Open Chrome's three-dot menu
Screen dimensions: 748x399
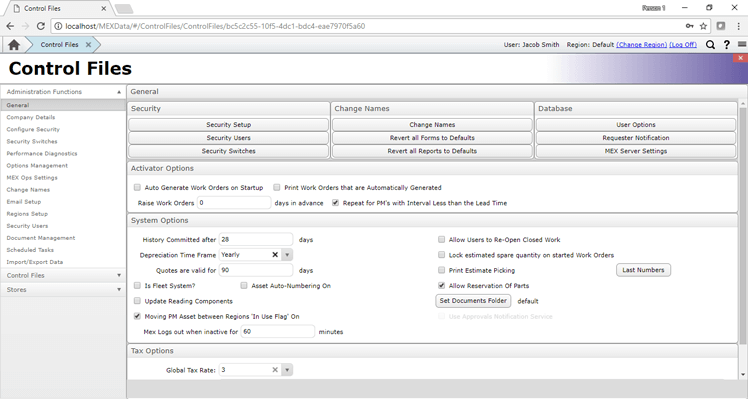[738, 26]
